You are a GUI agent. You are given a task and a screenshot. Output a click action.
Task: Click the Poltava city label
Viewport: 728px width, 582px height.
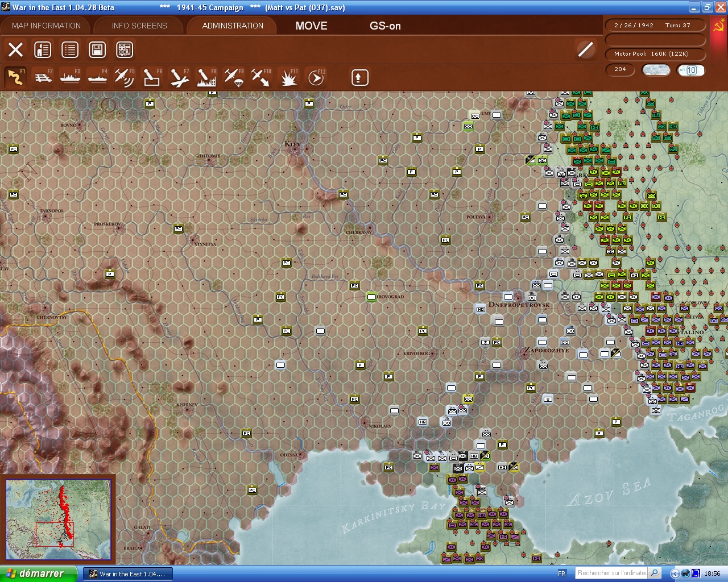point(476,217)
